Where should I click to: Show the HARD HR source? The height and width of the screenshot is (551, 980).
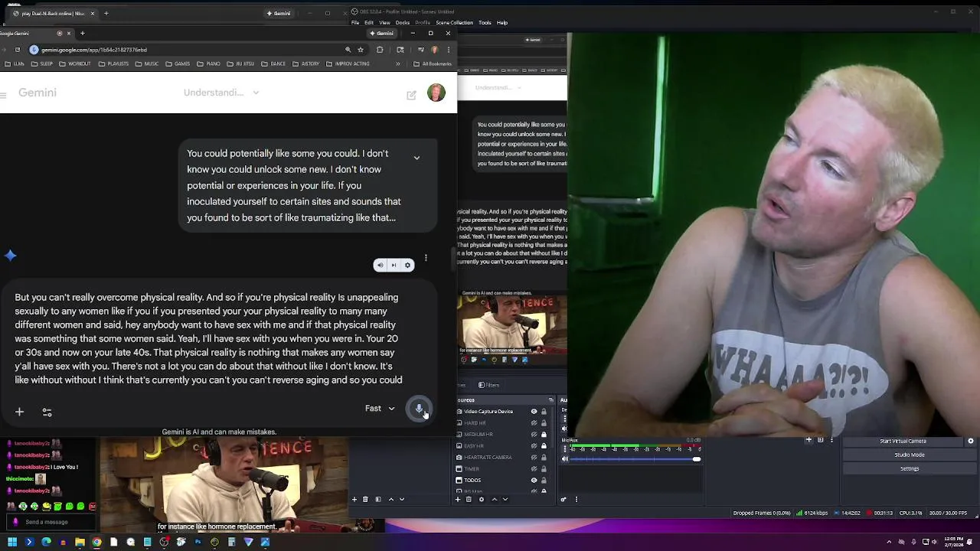pos(534,423)
